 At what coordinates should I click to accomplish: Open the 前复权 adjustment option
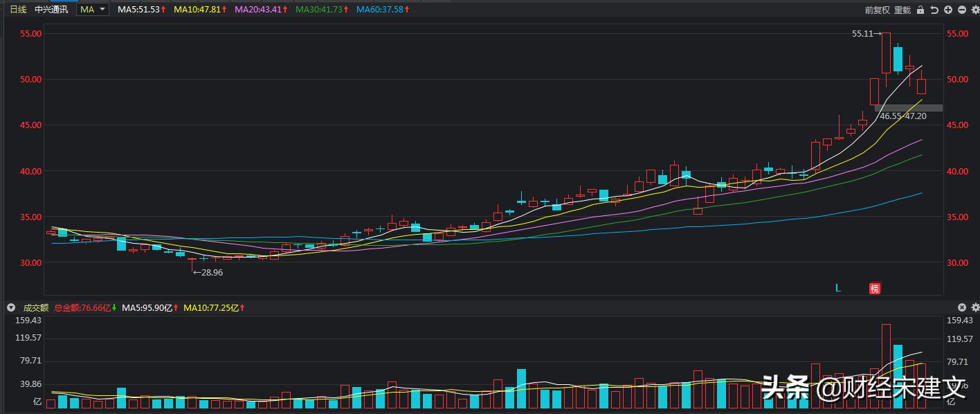pyautogui.click(x=877, y=10)
